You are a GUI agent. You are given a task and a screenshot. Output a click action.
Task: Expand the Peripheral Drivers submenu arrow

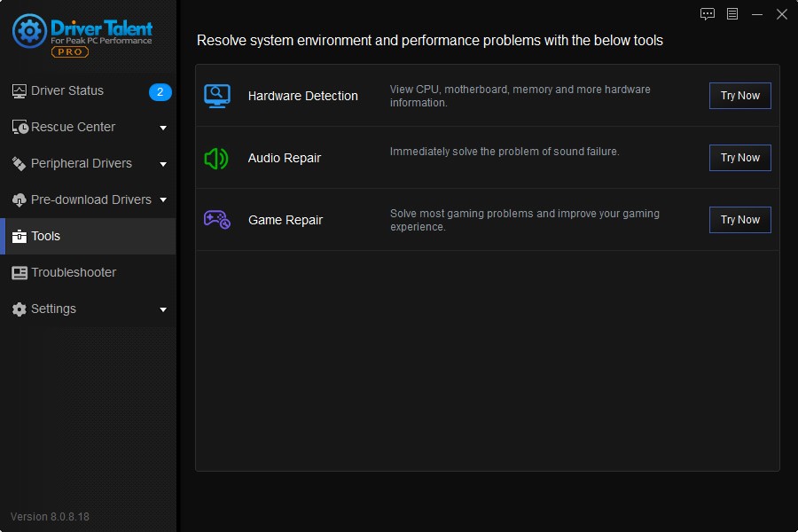pos(163,164)
